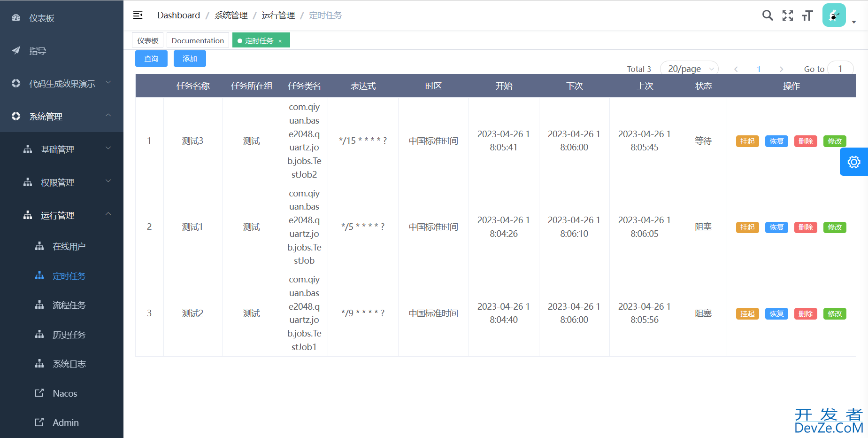
Task: Open the settings gear panel
Action: [x=854, y=162]
